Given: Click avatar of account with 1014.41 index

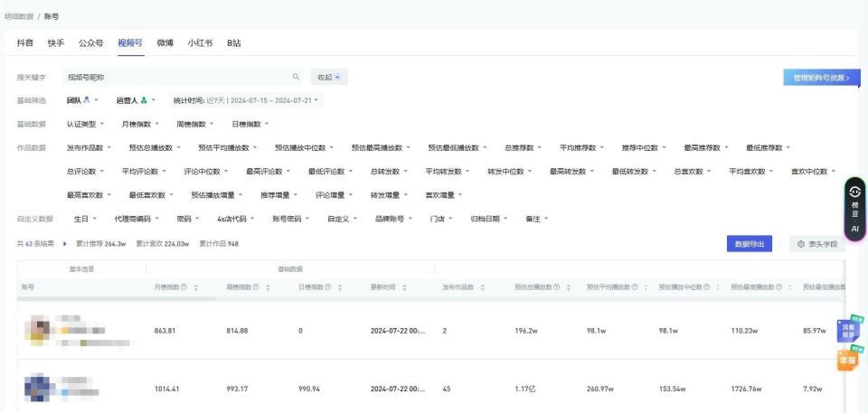Looking at the screenshot, I should (39, 388).
